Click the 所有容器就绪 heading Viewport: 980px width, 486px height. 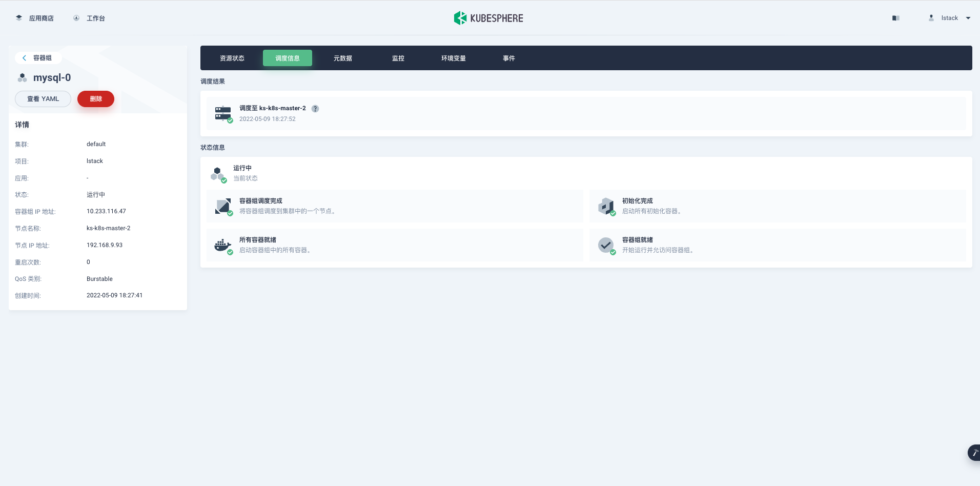point(258,240)
